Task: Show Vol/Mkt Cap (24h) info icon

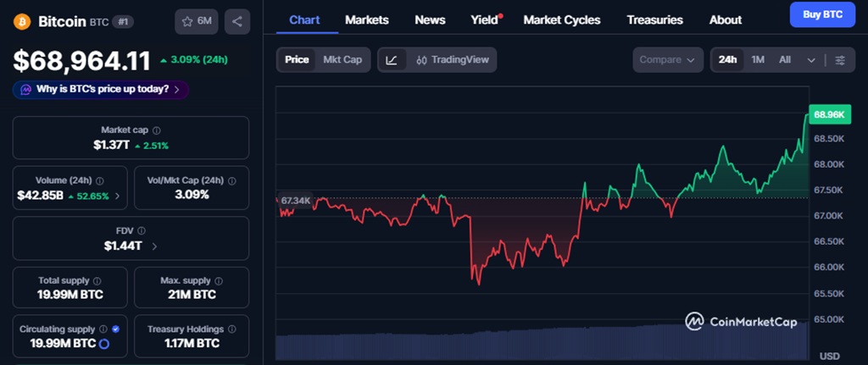Action: [x=232, y=181]
